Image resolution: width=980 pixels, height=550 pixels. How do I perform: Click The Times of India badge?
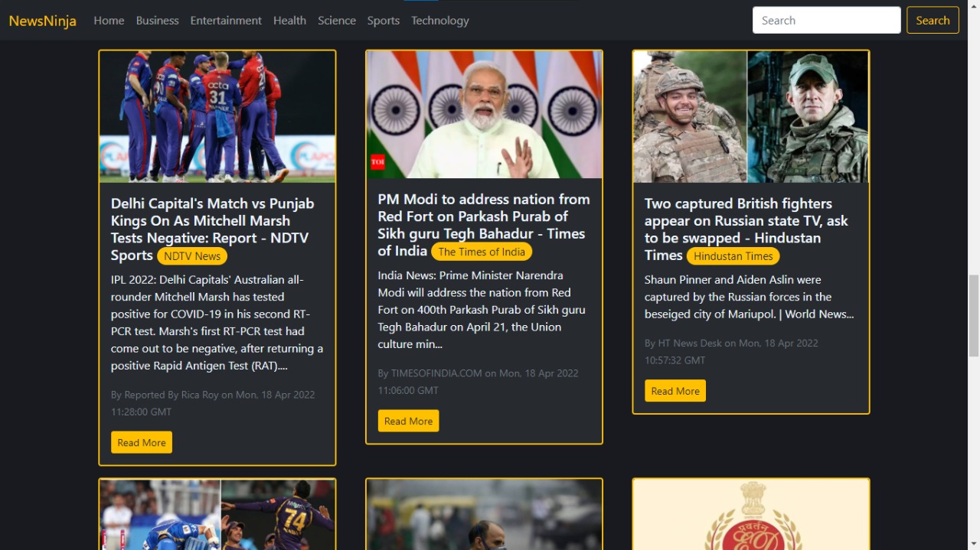482,252
